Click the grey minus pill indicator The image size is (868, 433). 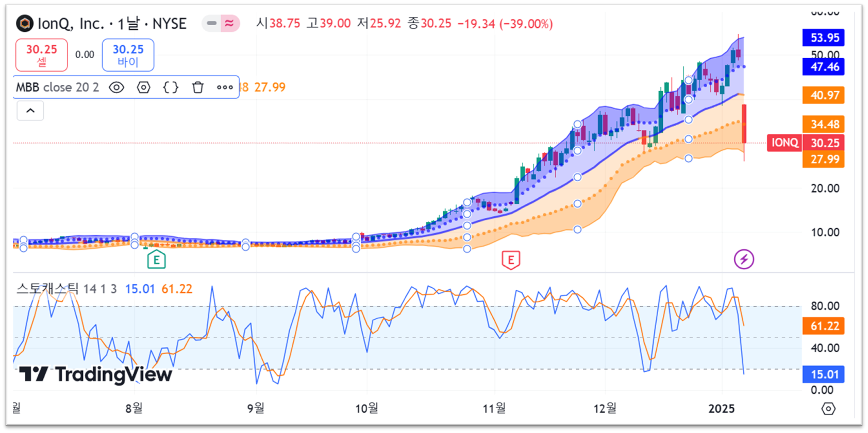coord(211,23)
